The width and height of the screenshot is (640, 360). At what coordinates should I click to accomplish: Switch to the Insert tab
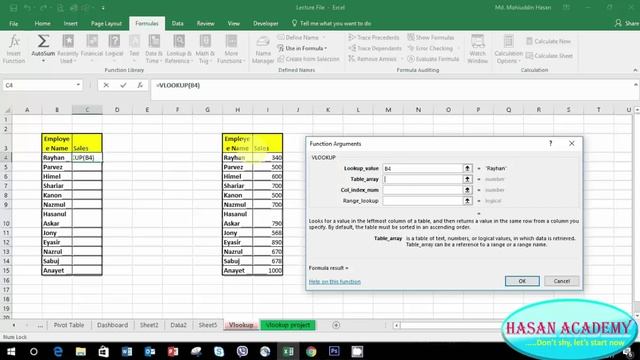click(71, 24)
